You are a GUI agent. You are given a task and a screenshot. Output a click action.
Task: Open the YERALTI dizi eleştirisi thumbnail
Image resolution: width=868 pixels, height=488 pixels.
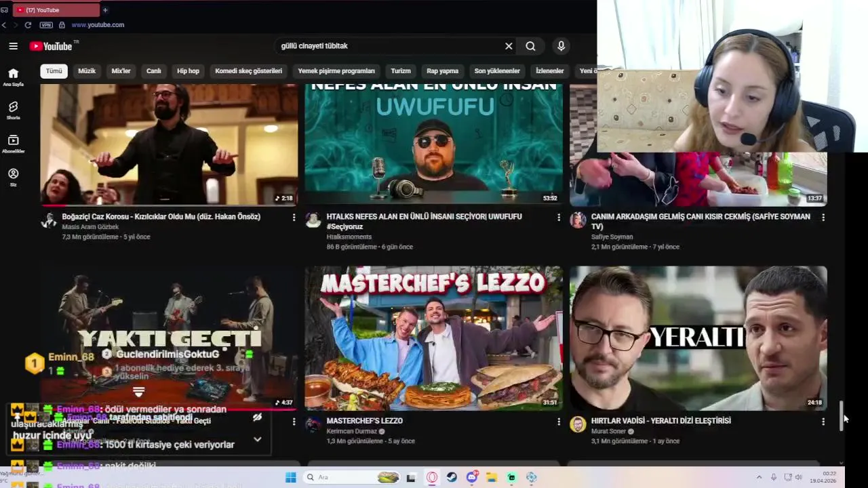tap(698, 338)
